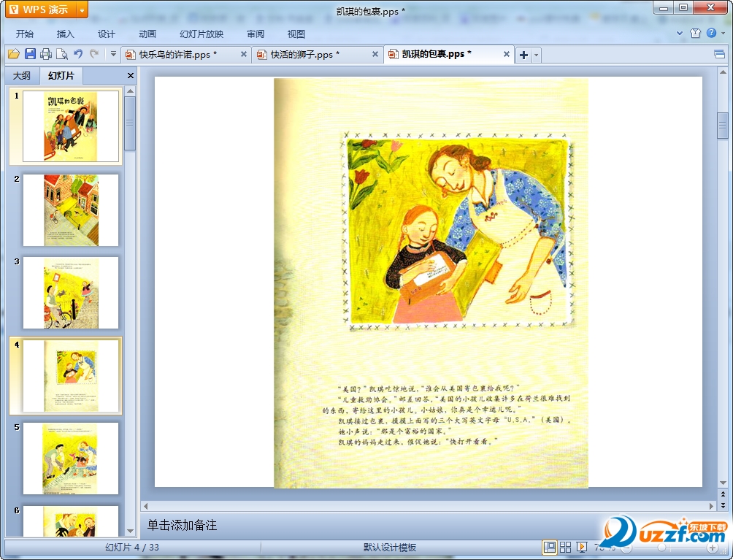Switch to Normal view icon in status bar

point(549,547)
